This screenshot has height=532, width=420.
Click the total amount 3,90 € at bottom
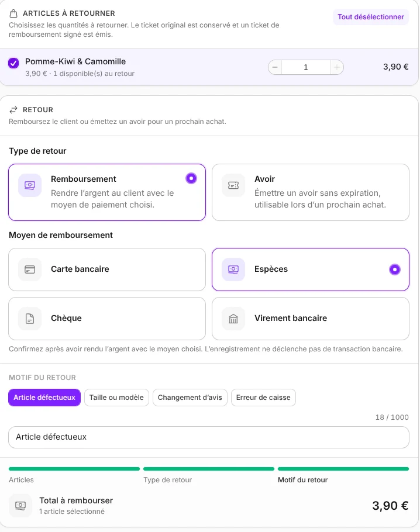(x=390, y=506)
